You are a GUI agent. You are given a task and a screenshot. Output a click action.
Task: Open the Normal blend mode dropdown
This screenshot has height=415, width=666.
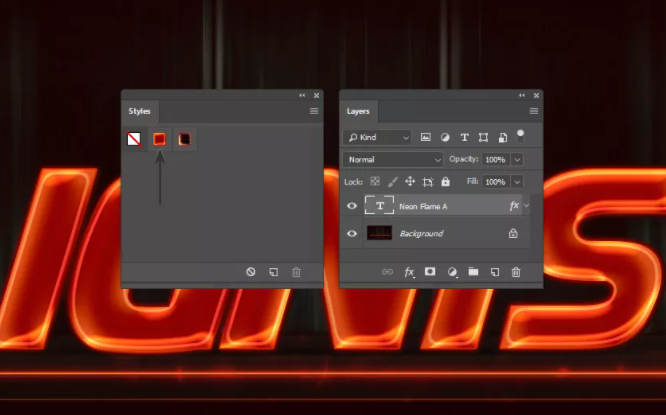click(x=393, y=160)
